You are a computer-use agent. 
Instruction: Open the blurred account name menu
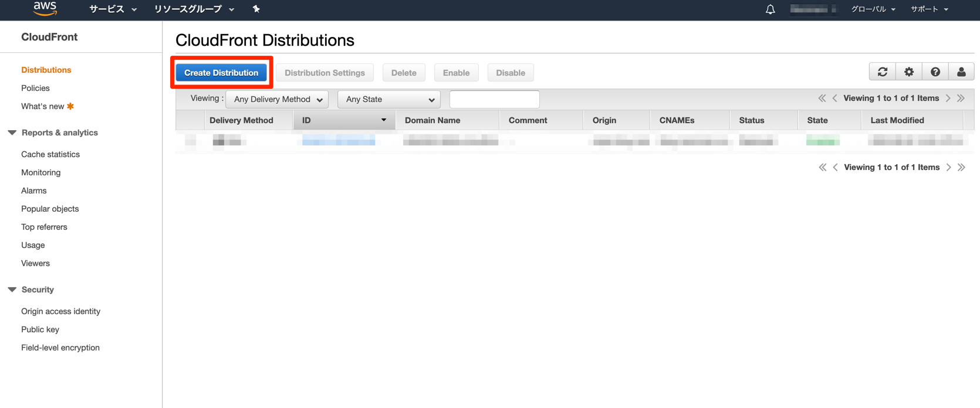pyautogui.click(x=813, y=9)
